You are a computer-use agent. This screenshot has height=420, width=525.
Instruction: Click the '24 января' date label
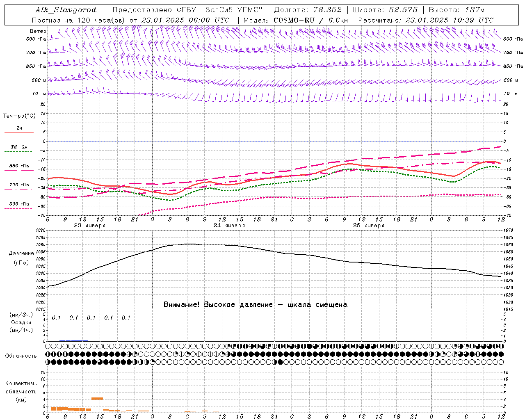point(229,226)
